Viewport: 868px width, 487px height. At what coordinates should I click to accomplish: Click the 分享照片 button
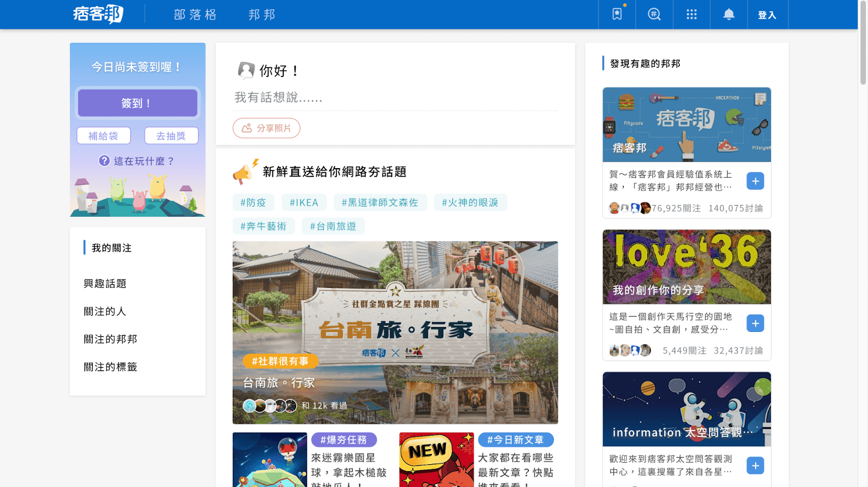click(266, 128)
